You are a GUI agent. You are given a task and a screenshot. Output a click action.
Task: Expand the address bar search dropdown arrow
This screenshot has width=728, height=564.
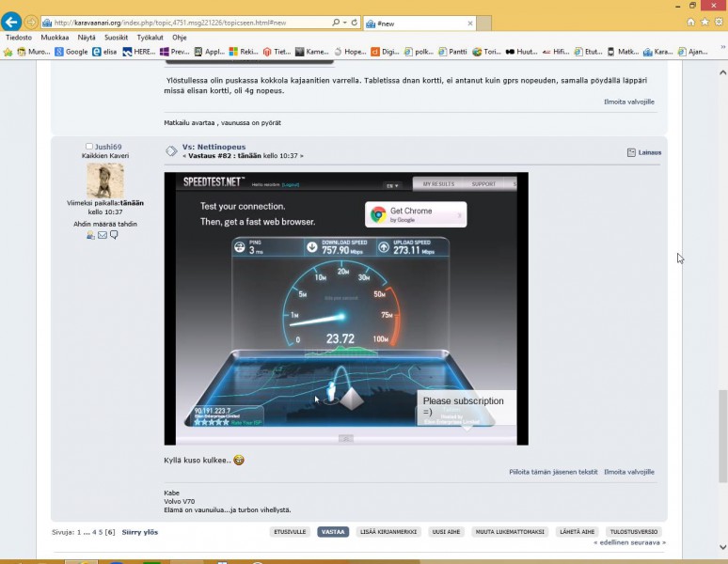tap(343, 22)
